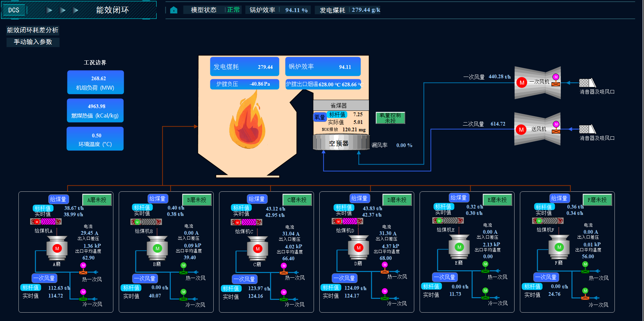Click the 一次风机 fan motor icon
This screenshot has height=321, width=644.
tap(522, 82)
